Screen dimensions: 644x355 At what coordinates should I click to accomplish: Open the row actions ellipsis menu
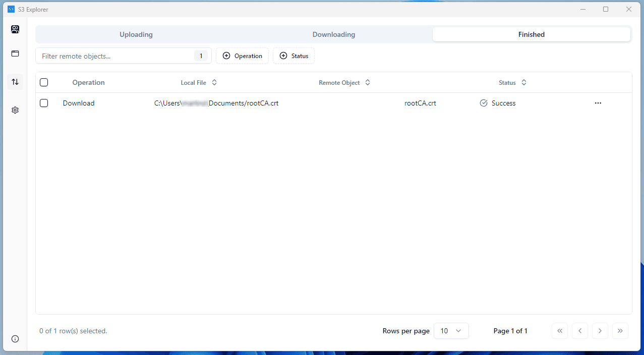598,103
